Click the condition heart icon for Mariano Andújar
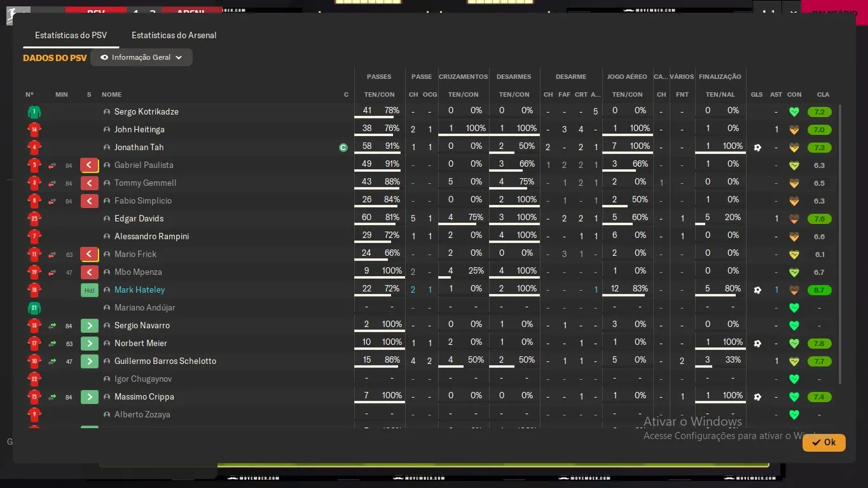868x488 pixels. click(794, 308)
